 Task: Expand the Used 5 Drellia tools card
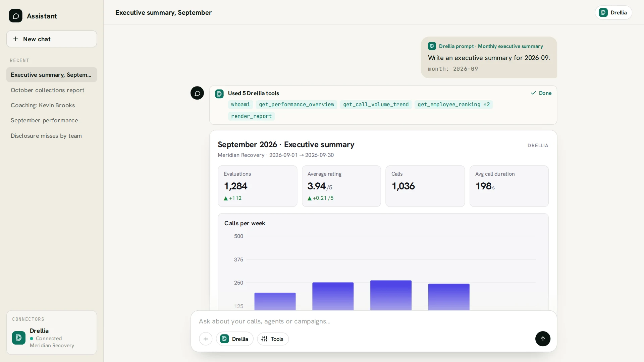pos(253,93)
